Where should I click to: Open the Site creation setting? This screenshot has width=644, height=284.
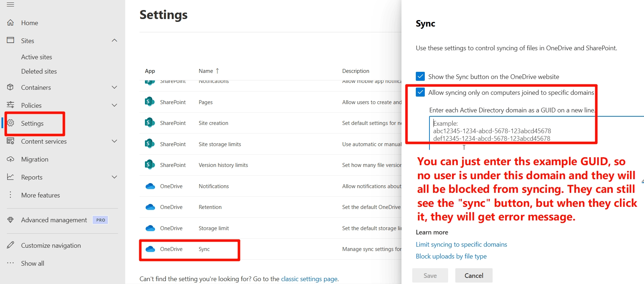(x=213, y=123)
